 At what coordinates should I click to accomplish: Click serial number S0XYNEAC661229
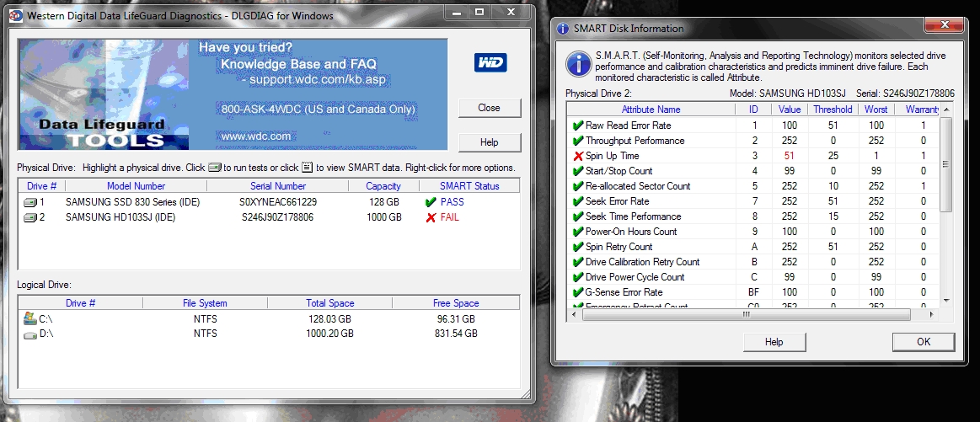point(277,202)
